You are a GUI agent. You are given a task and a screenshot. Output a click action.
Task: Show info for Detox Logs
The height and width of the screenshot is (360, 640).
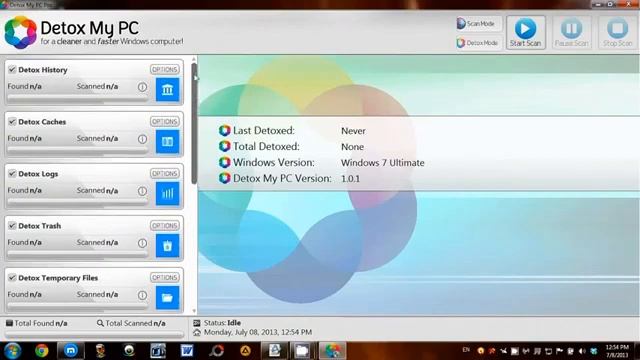point(142,191)
